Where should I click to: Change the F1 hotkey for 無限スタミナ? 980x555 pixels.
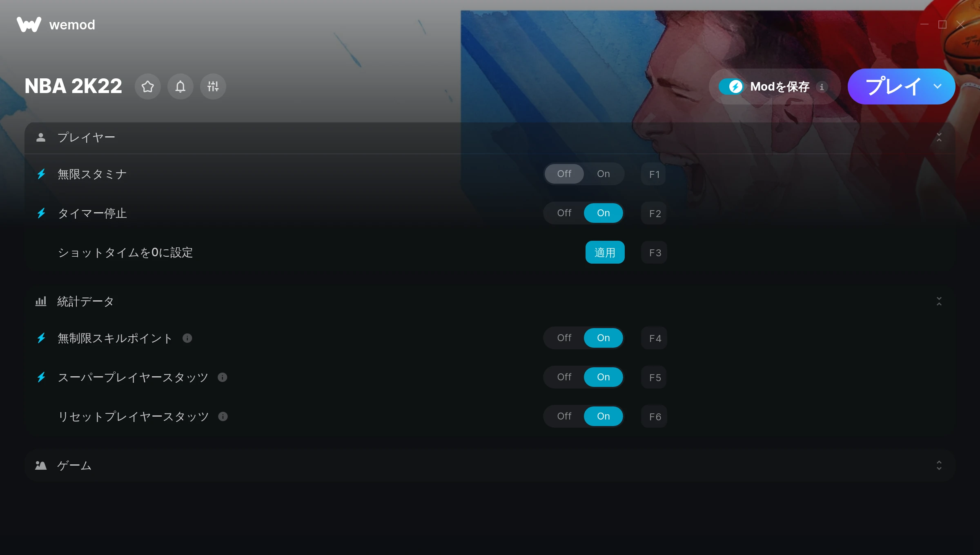coord(654,174)
